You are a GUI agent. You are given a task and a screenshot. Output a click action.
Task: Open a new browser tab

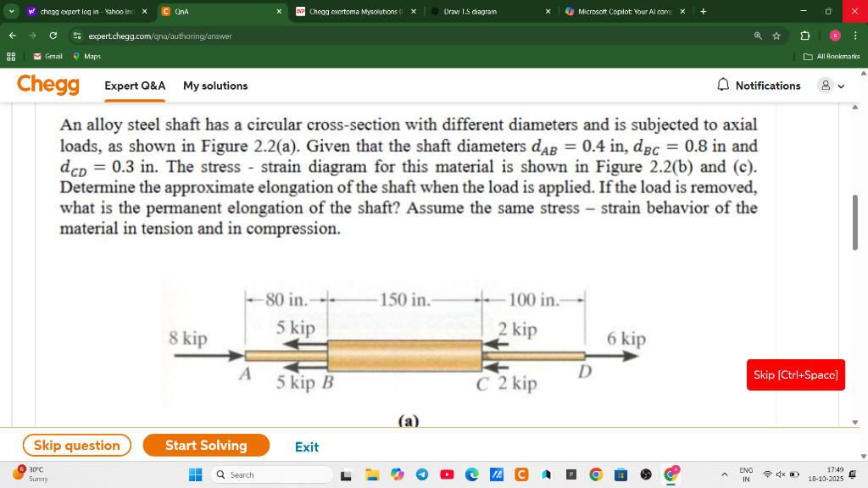click(x=703, y=12)
